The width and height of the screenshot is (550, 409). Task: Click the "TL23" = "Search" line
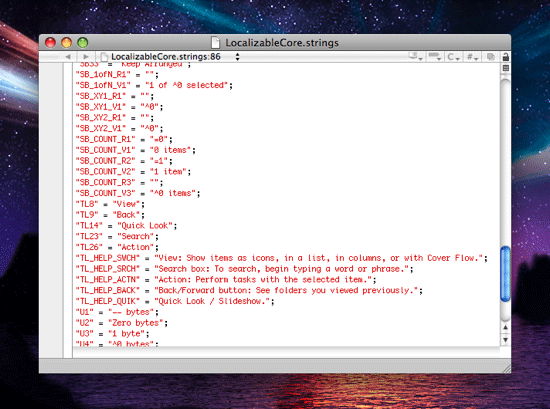click(117, 236)
